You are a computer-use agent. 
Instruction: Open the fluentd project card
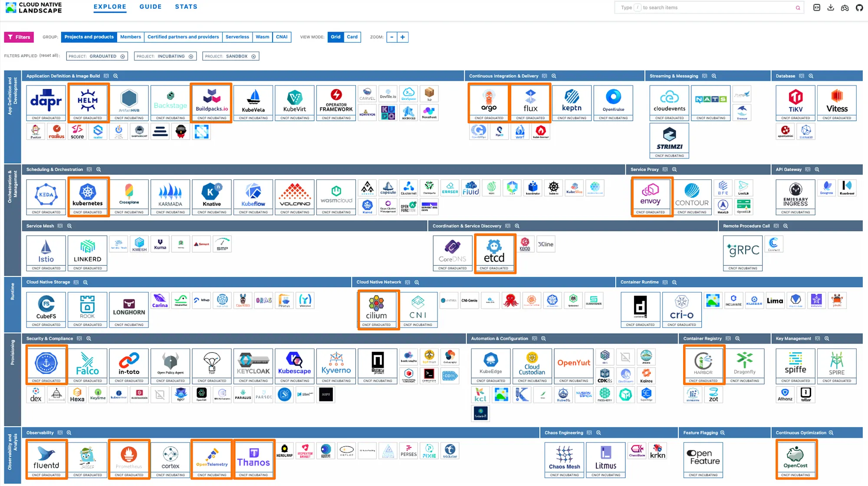point(46,460)
